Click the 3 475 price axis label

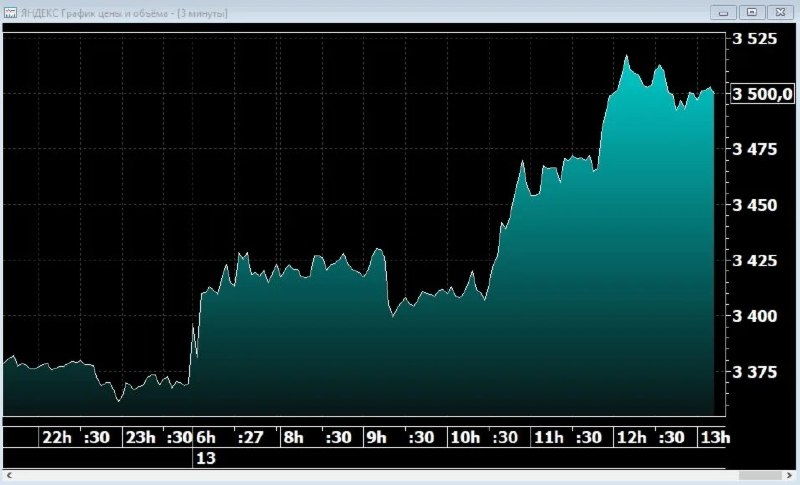point(755,149)
